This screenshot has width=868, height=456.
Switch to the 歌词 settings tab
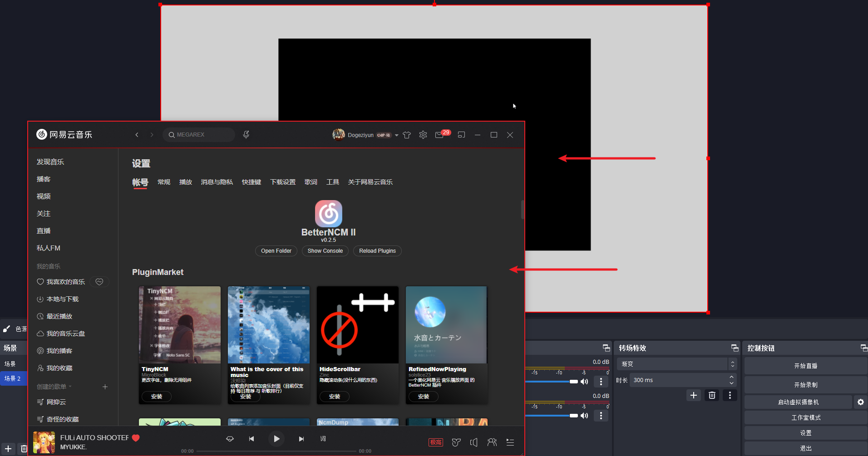(311, 182)
